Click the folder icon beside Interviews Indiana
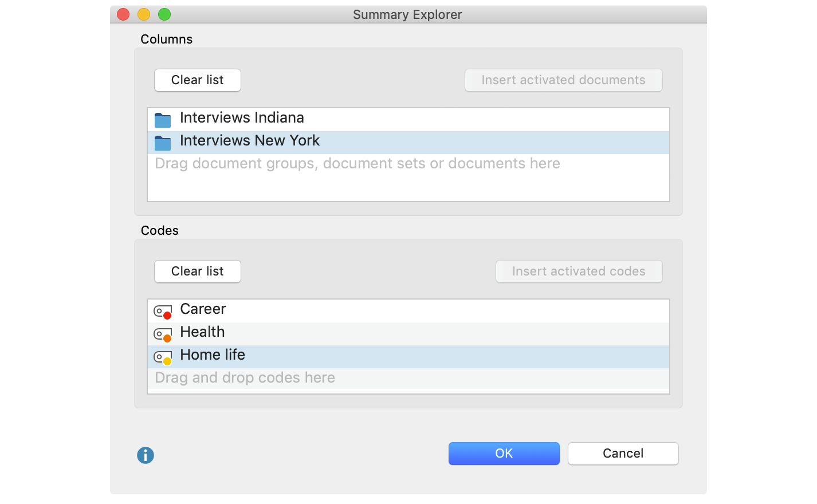This screenshot has height=504, width=817. point(163,120)
